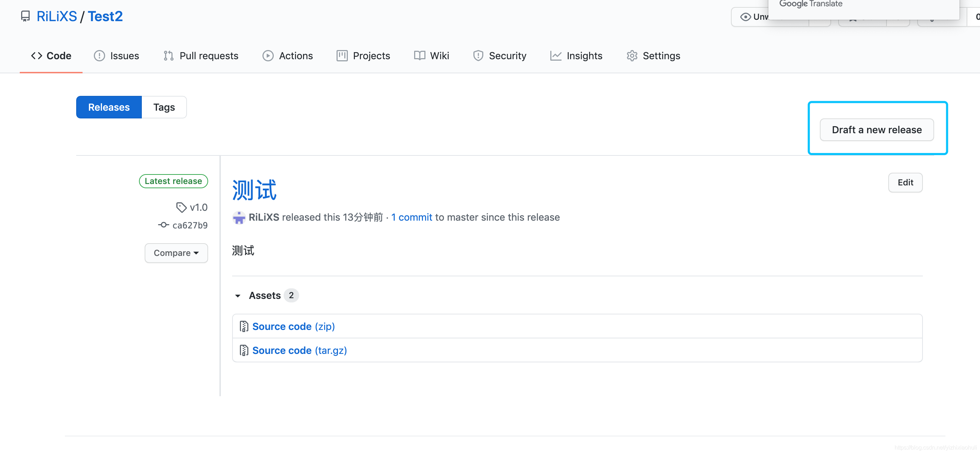Open the 测试 release title link
980x454 pixels.
tap(254, 190)
